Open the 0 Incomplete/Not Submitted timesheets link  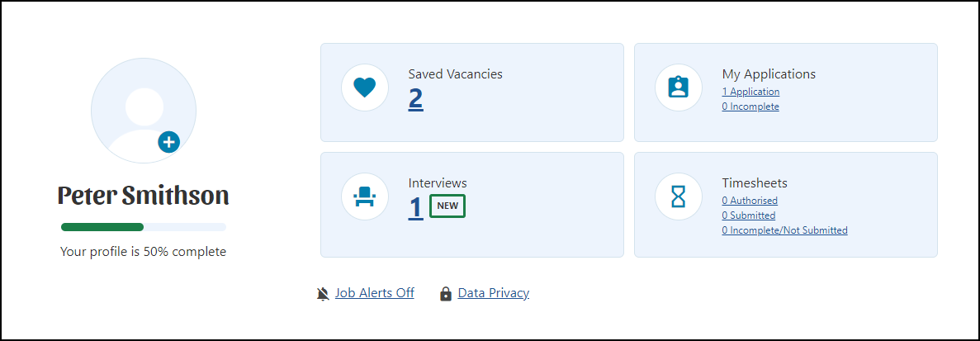pos(785,230)
